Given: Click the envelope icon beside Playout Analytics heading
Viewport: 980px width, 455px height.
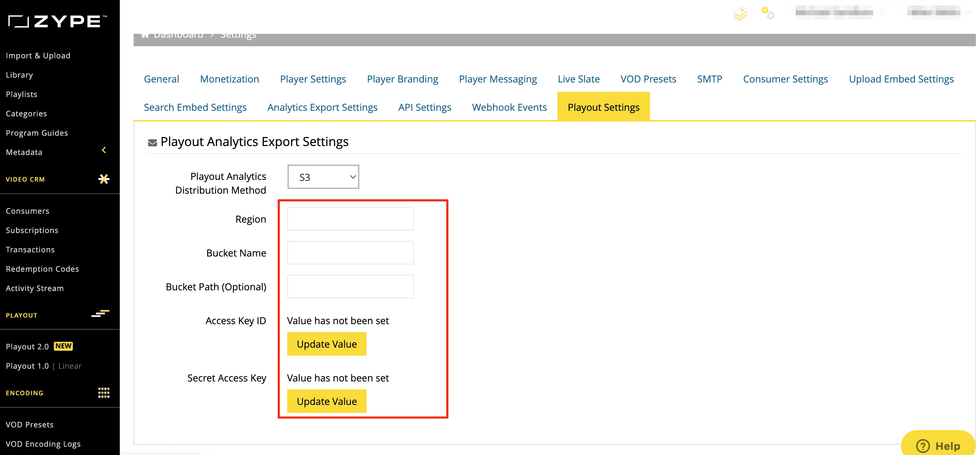Looking at the screenshot, I should [x=152, y=143].
